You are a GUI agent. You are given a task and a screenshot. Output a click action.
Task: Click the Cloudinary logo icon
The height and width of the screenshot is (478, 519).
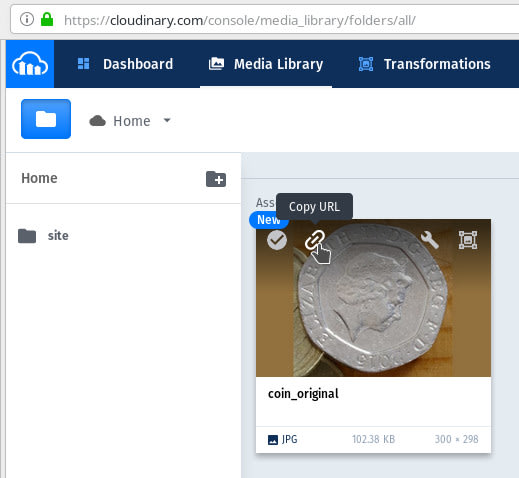(30, 64)
